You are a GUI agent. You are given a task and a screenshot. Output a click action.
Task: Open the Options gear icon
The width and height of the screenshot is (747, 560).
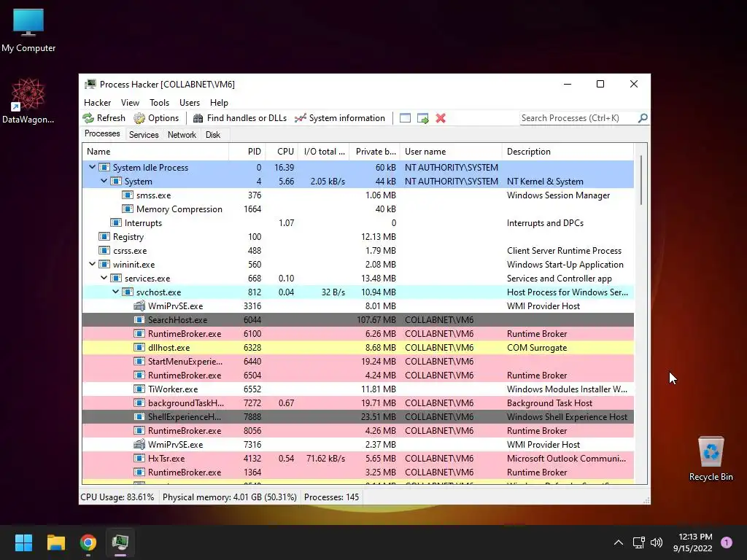(x=139, y=118)
